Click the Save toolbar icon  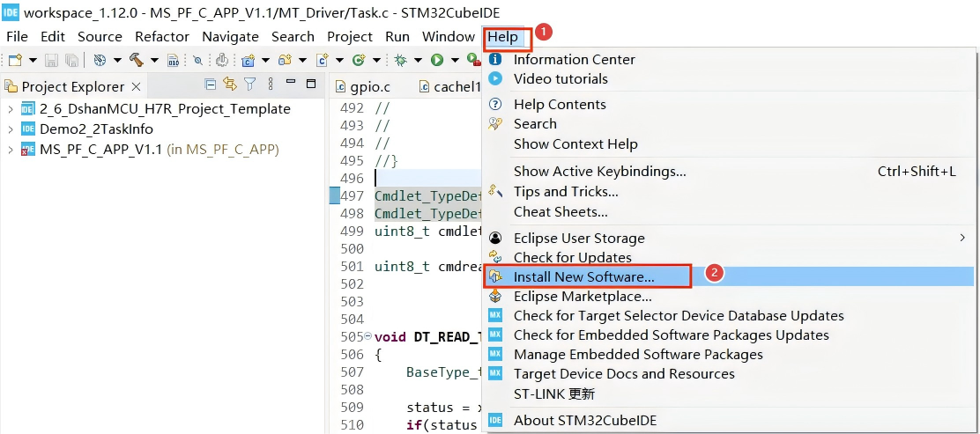click(x=51, y=60)
